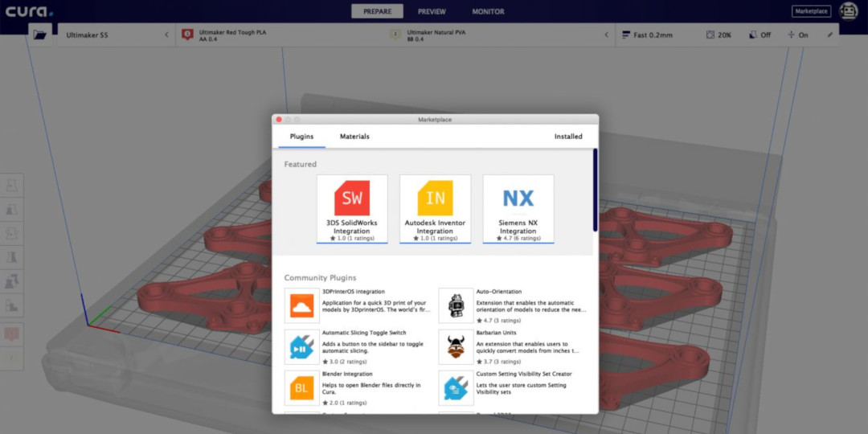
Task: Switch to the MONITOR stage
Action: 489,11
